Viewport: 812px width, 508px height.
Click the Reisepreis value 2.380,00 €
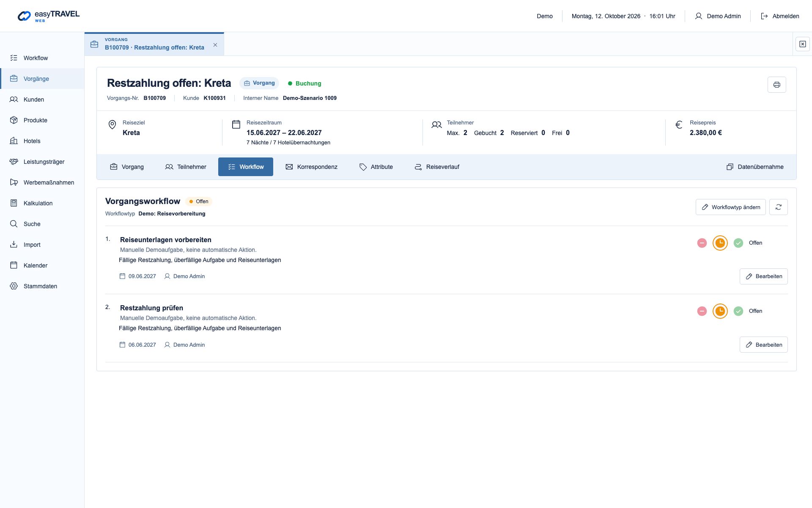[x=705, y=133]
